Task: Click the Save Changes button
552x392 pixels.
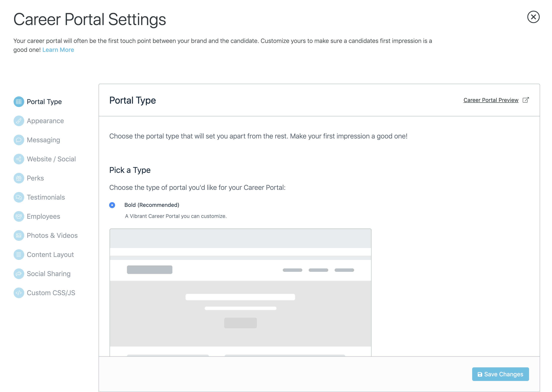Action: pyautogui.click(x=500, y=374)
